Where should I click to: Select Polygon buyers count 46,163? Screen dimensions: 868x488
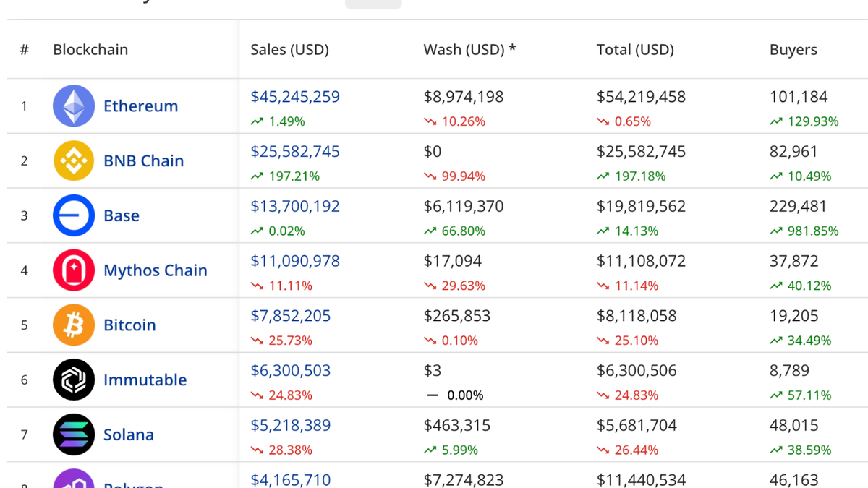point(794,479)
